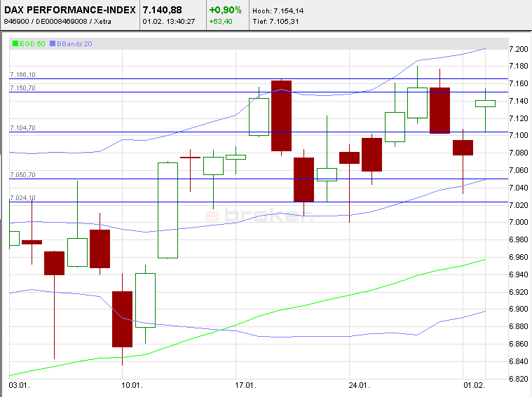Viewport: 532px width, 397px height.
Task: Click the Hoch: 7.154,14 value
Action: (x=278, y=11)
